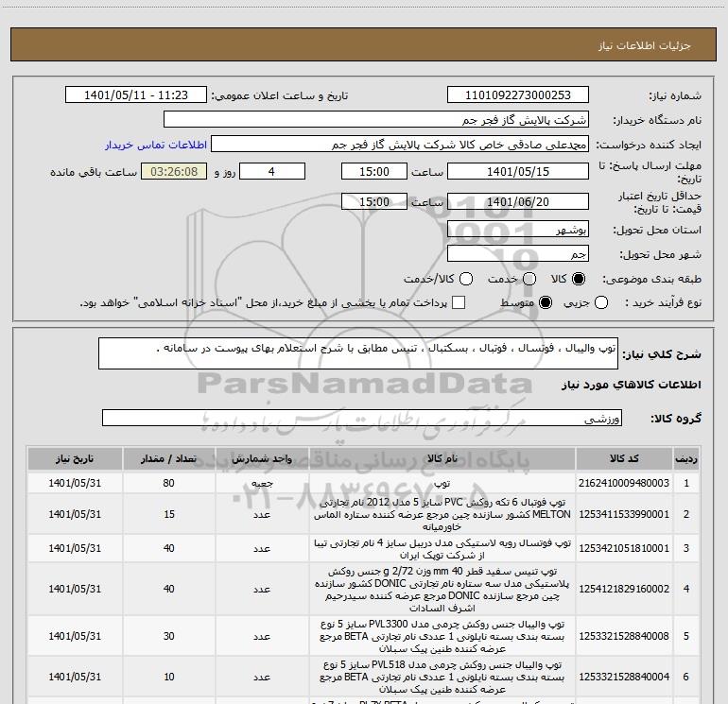The image size is (728, 704).
Task: Click the request creator field محمدعلی صادقی
Action: tap(400, 145)
